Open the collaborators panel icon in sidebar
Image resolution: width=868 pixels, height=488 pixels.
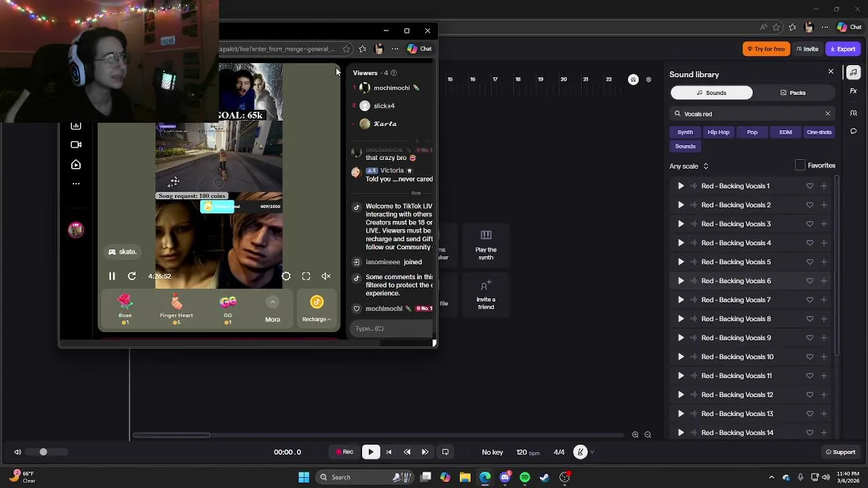[854, 113]
